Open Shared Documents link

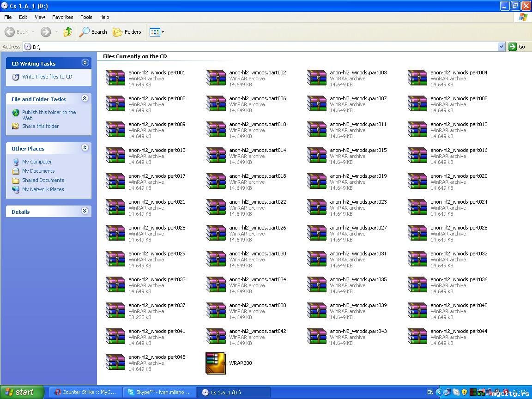43,180
